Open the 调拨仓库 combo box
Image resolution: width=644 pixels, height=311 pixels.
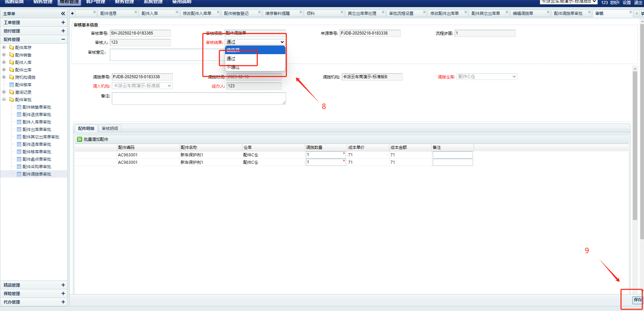pos(487,77)
